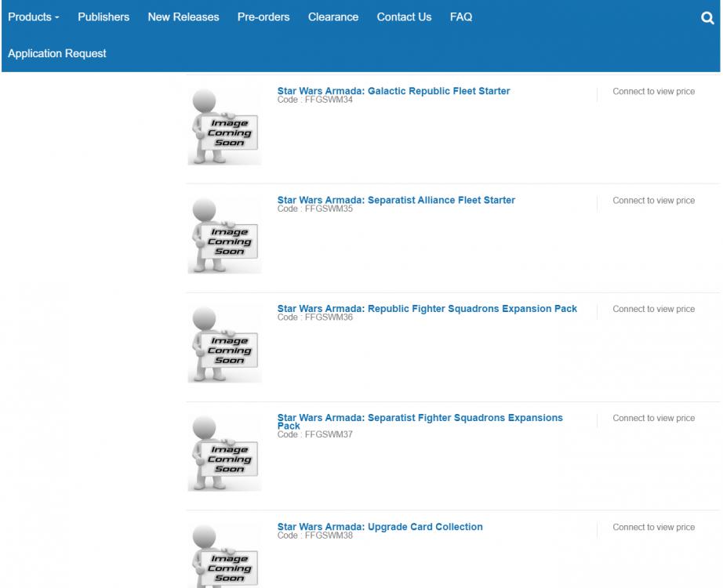
Task: Open Star Wars Armada: Galactic Republic Fleet Starter listing
Action: pos(393,90)
